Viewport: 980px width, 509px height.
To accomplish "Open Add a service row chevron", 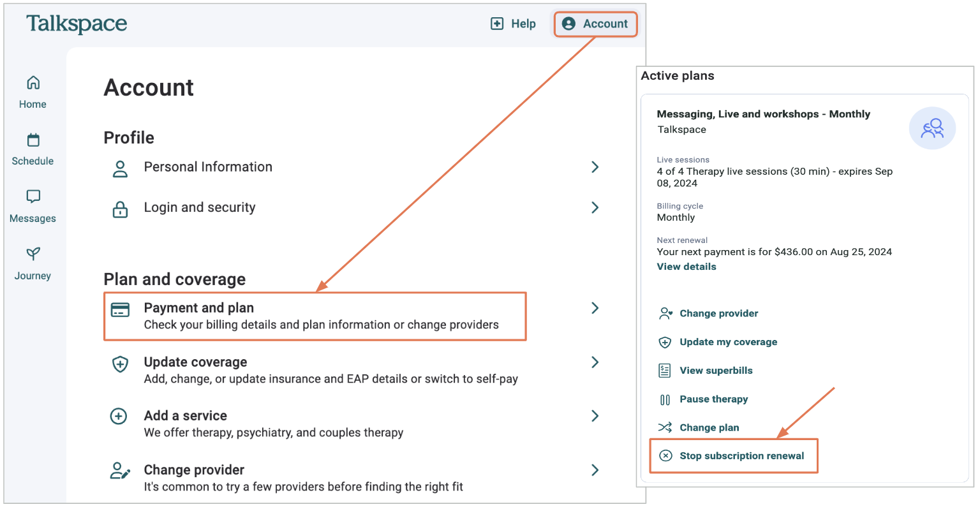I will (x=595, y=416).
